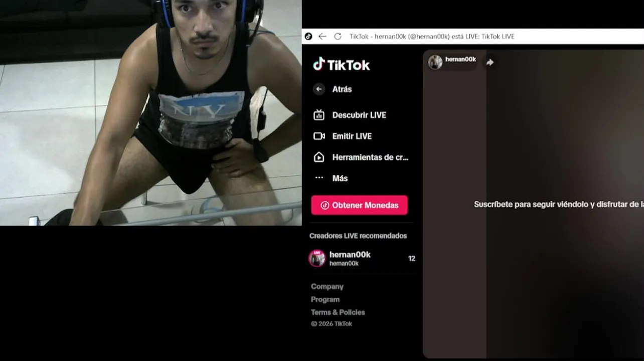
Task: Click the Creadores LIVE recomendados heading
Action: pyautogui.click(x=358, y=236)
